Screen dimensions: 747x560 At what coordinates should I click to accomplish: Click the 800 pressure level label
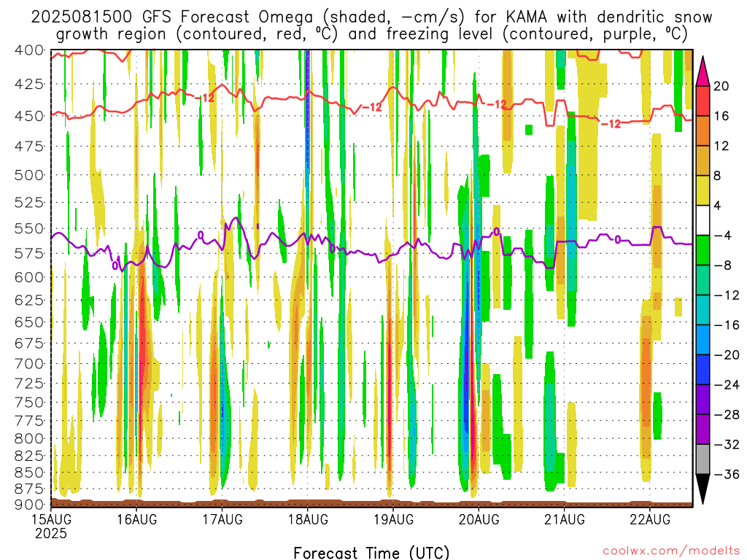point(29,438)
